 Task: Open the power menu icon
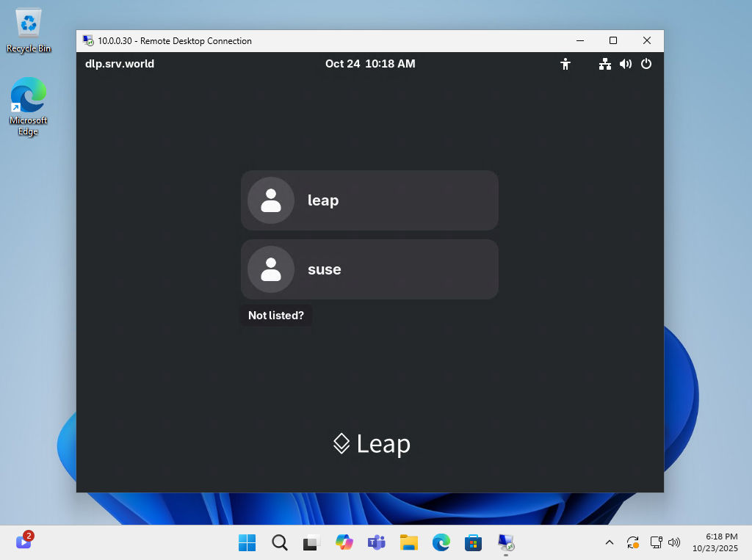646,64
